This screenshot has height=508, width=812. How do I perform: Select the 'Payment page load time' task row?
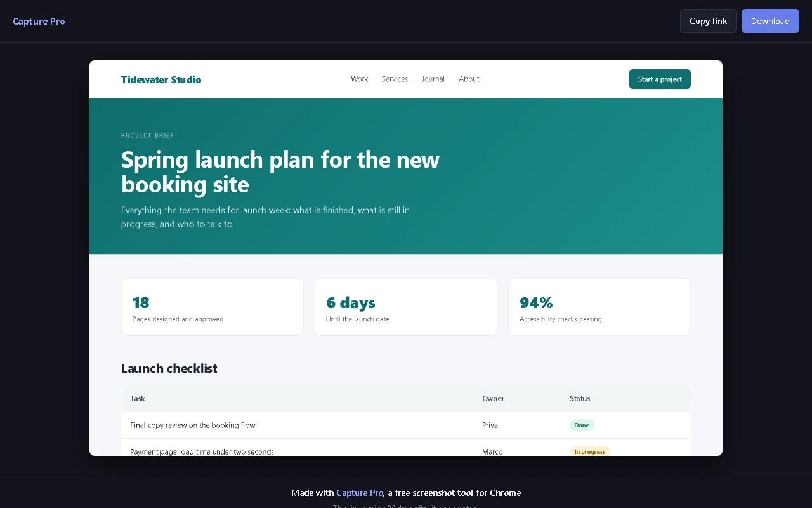tap(406, 448)
